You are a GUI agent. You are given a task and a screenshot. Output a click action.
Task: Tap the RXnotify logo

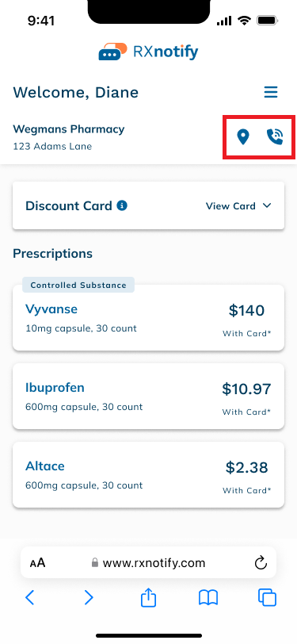148,52
